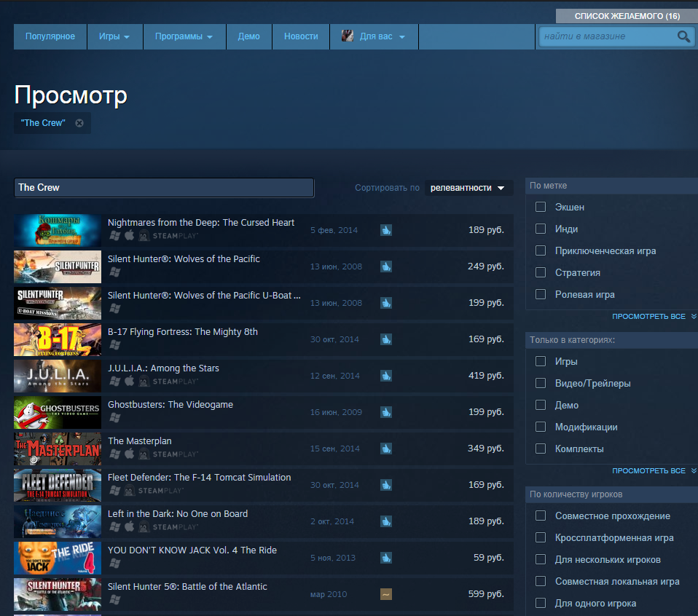Open the Популярное tab

click(x=50, y=36)
